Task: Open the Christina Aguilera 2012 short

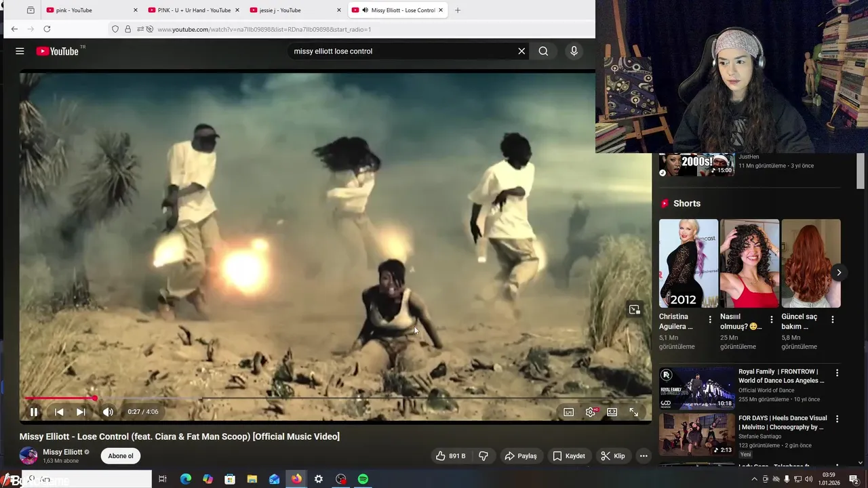Action: [688, 264]
